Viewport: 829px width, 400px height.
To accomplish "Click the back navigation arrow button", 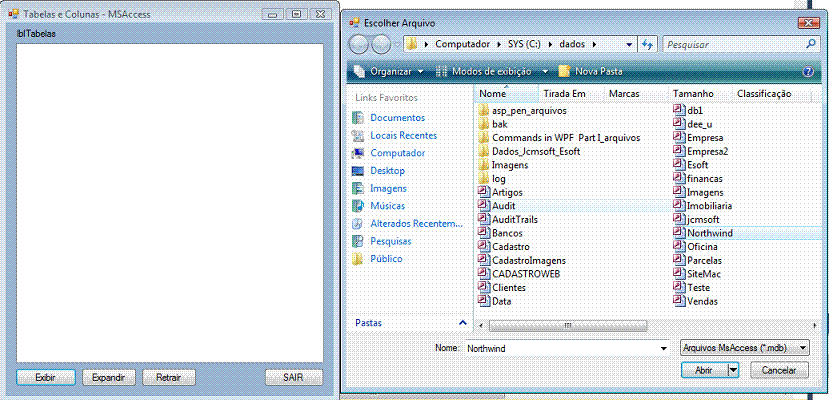I will coord(359,45).
